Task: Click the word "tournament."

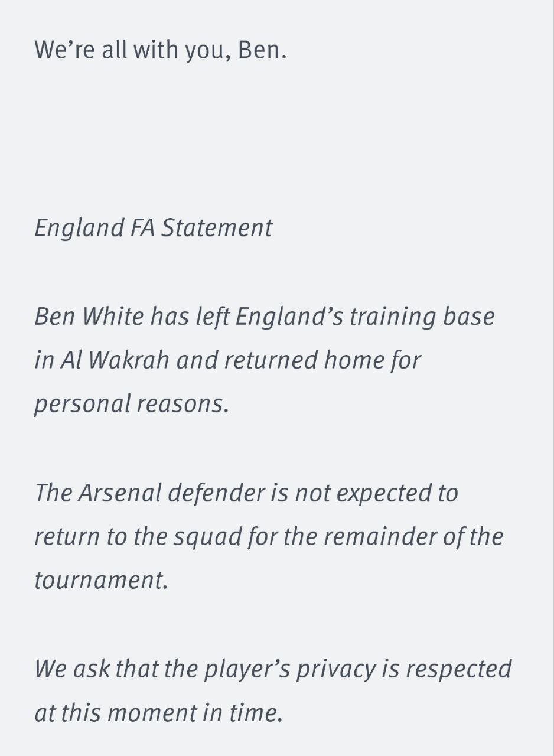Action: click(101, 580)
